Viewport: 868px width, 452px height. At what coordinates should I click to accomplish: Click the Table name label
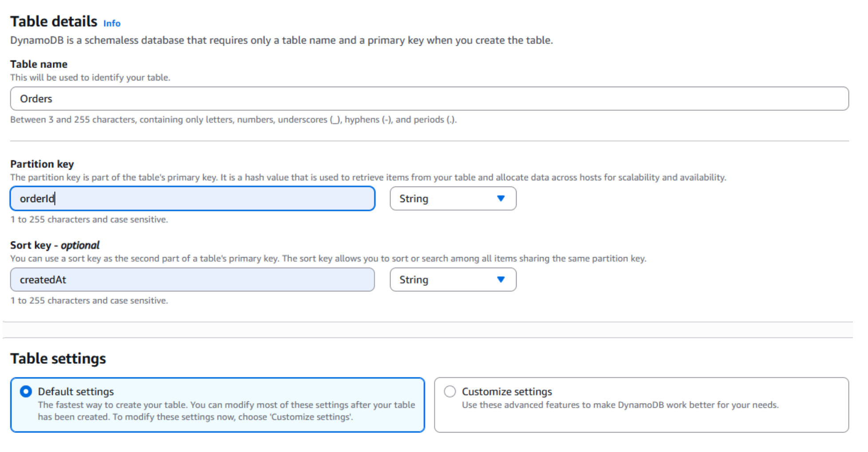[x=39, y=64]
